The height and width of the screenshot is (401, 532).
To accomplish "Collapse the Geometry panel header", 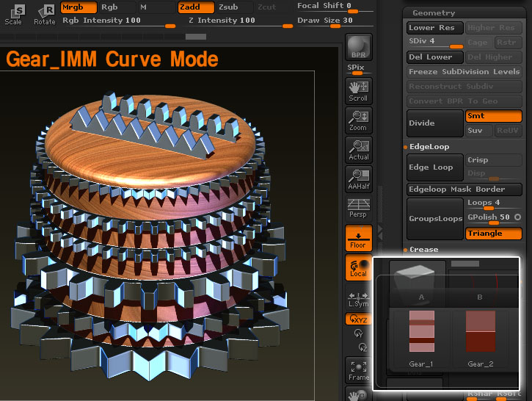I will [434, 13].
